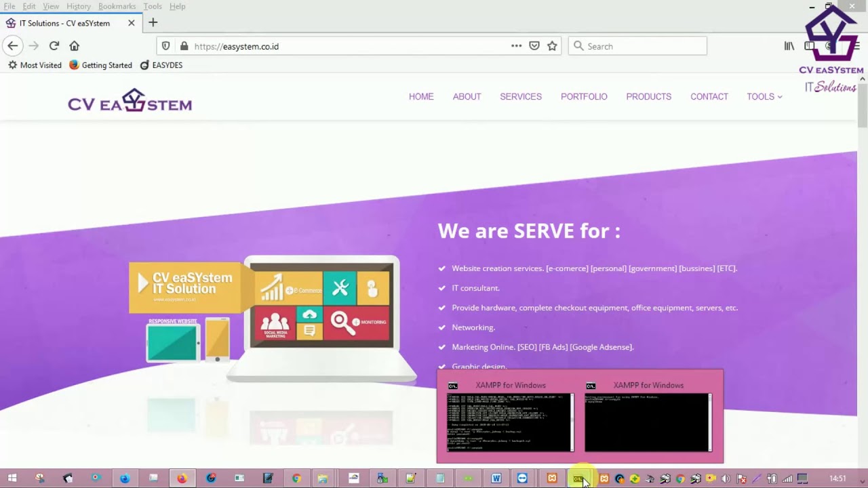Viewport: 868px width, 488px height.
Task: Open the ABOUT nav link
Action: (467, 97)
